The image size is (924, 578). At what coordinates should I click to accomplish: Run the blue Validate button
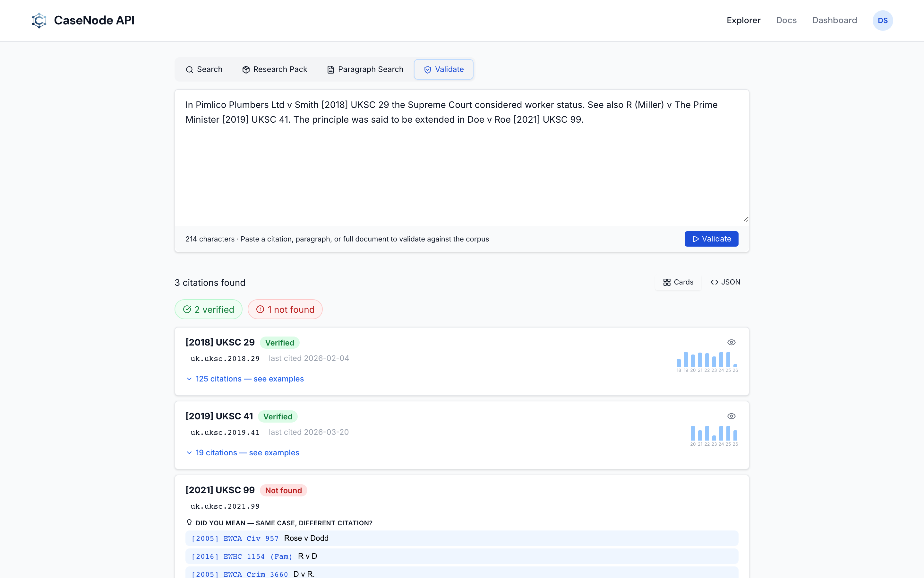pyautogui.click(x=711, y=239)
